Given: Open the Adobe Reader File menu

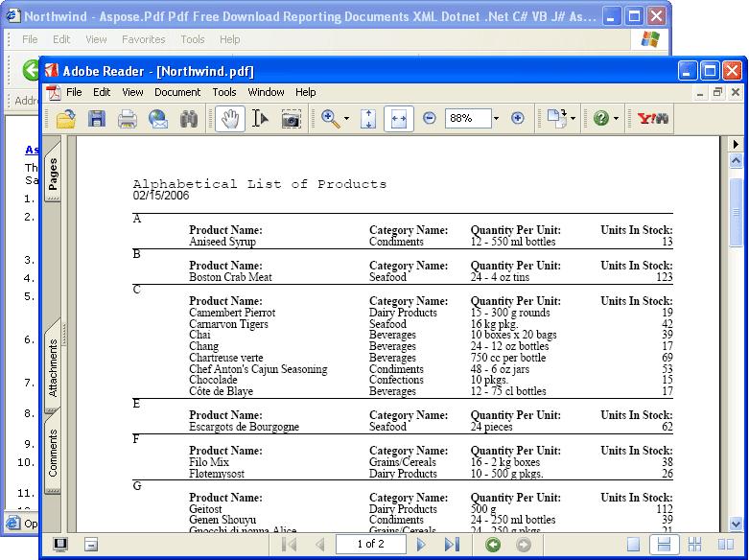Looking at the screenshot, I should point(74,92).
